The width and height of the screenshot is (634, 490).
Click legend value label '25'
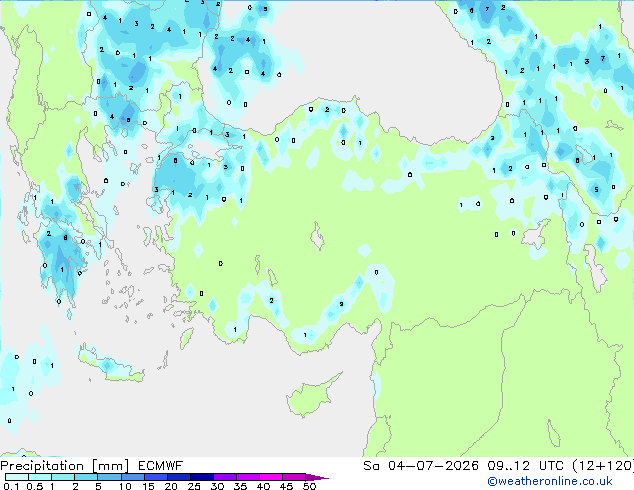pyautogui.click(x=194, y=486)
